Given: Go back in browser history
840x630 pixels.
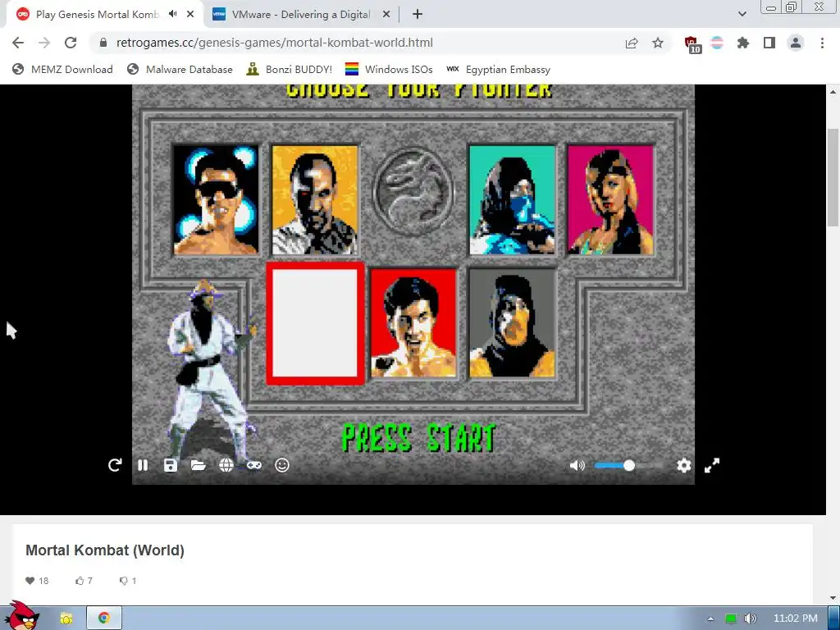Looking at the screenshot, I should (18, 43).
